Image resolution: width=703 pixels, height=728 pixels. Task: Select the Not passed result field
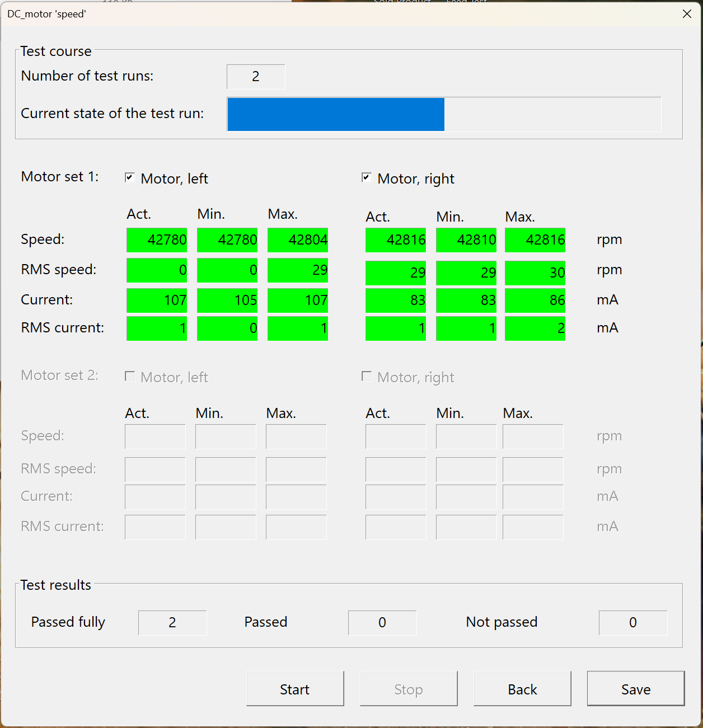(x=633, y=622)
